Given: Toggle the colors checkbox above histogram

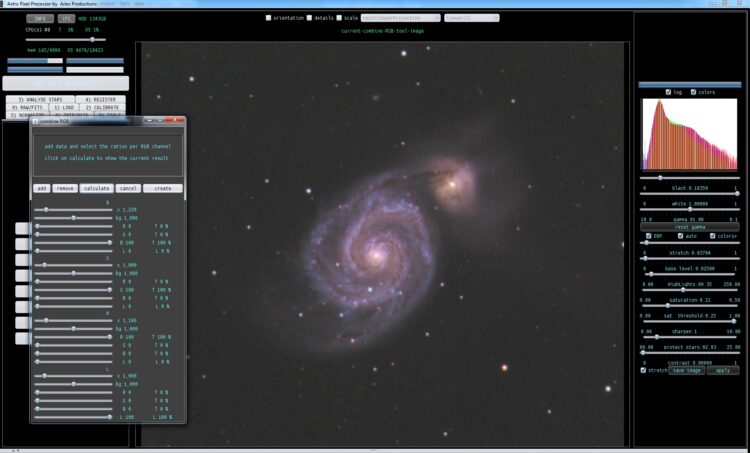Looking at the screenshot, I should point(694,92).
